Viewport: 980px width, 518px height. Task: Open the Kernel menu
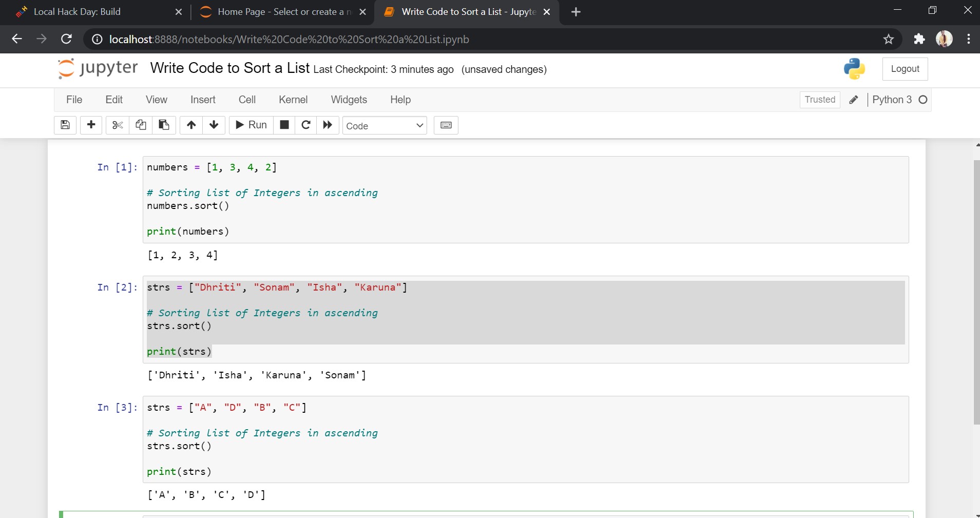click(x=293, y=100)
